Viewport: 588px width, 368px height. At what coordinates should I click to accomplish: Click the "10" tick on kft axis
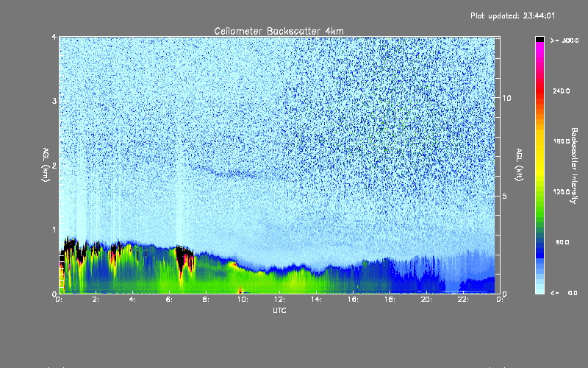click(506, 98)
